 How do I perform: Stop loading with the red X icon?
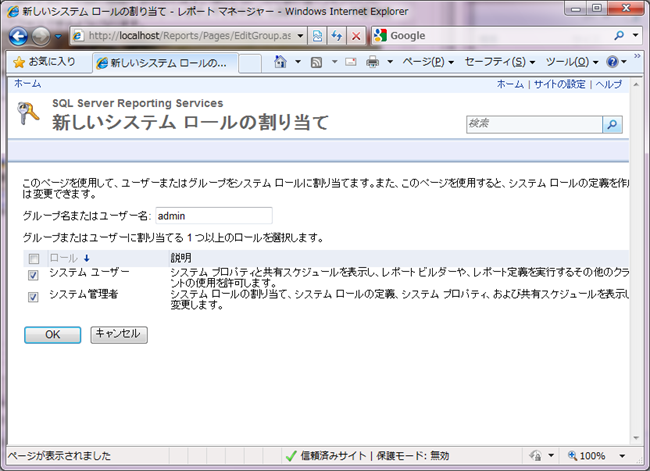pyautogui.click(x=356, y=36)
